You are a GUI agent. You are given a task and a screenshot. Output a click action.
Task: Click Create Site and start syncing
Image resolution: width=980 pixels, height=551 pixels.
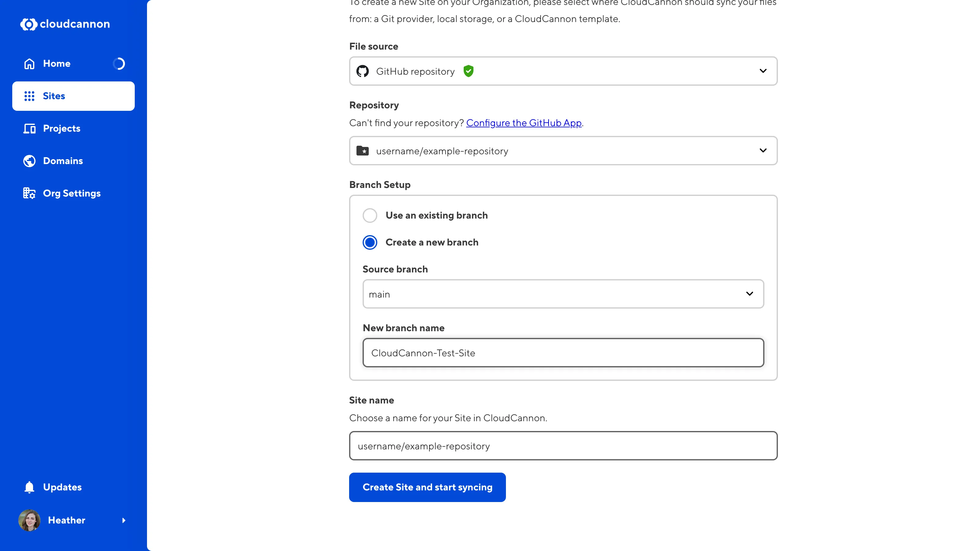427,487
